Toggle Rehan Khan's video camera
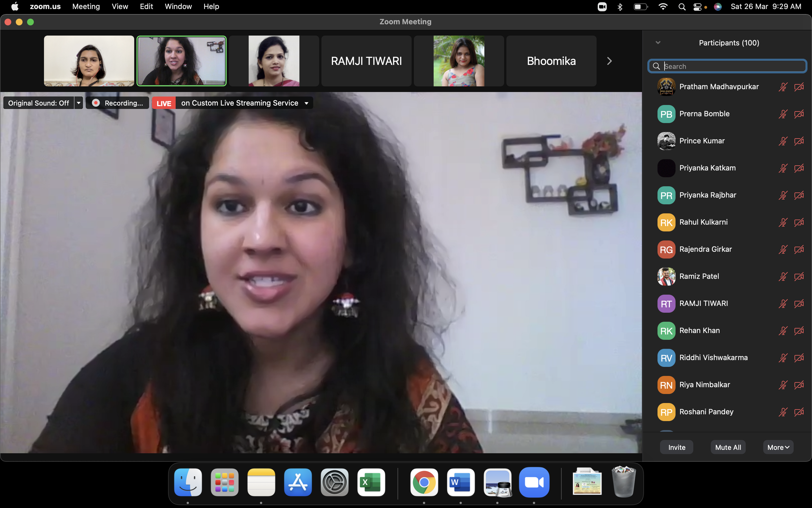The image size is (812, 508). (799, 330)
